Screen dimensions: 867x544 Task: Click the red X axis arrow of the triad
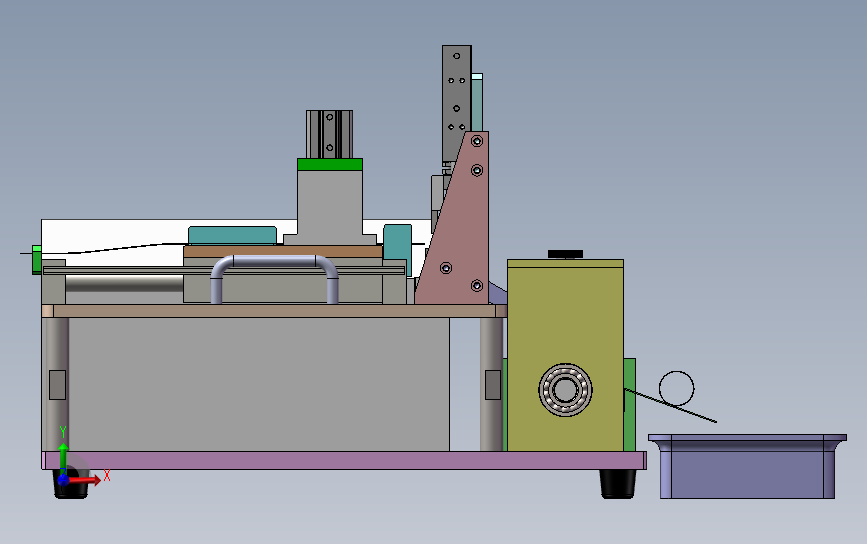[x=88, y=479]
